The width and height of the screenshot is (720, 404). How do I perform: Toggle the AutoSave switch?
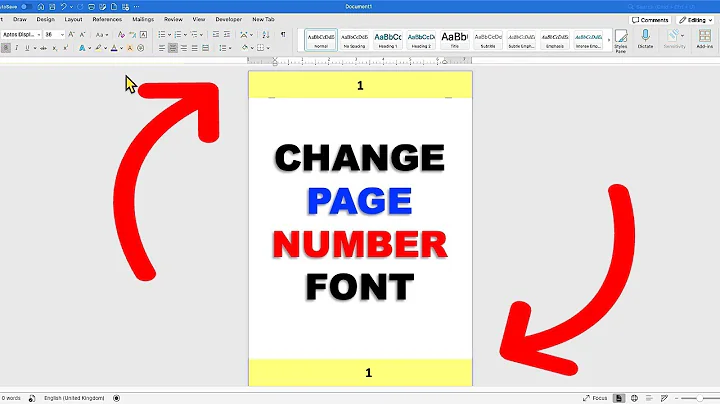26,7
